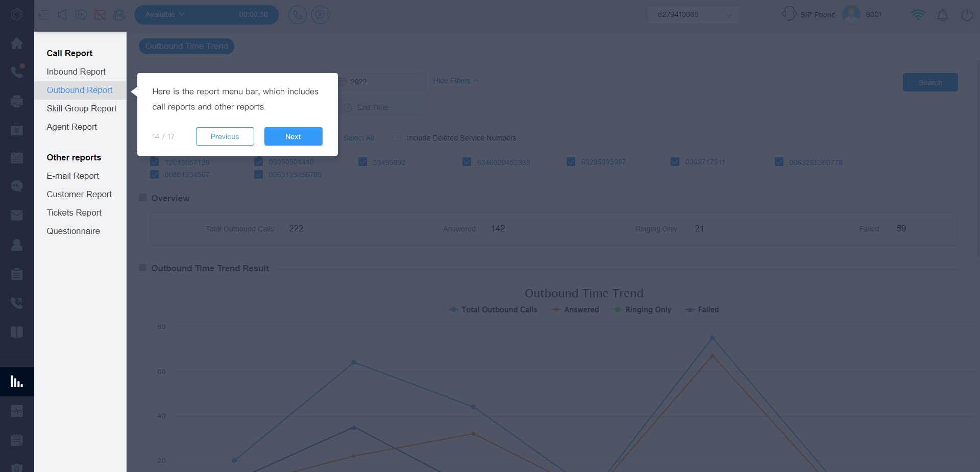Click the dial phone icon in top bar

click(x=298, y=15)
